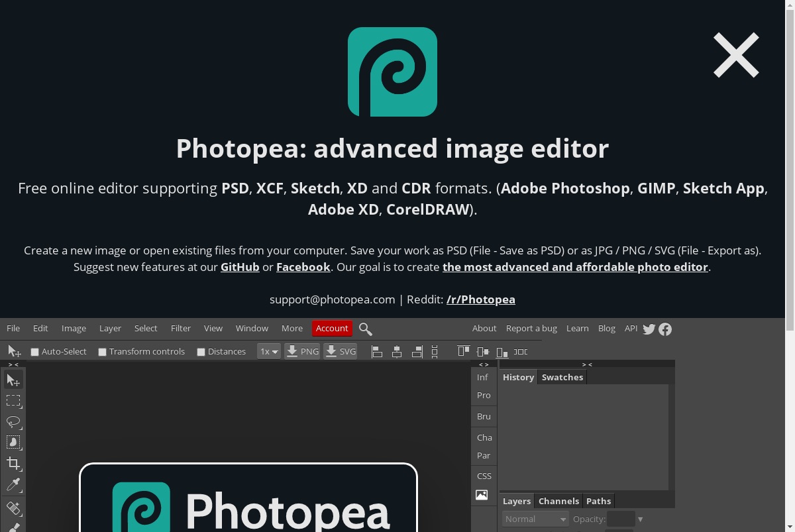795x532 pixels.
Task: Click the API link
Action: point(631,329)
